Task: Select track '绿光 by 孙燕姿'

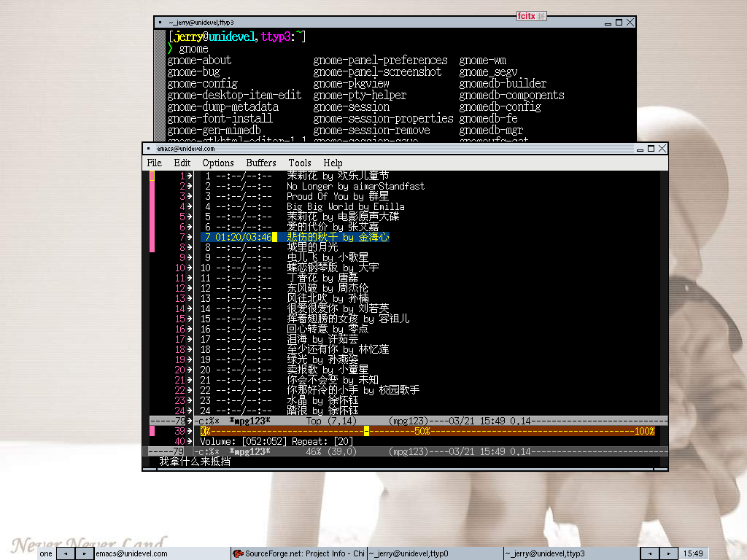Action: 322,359
